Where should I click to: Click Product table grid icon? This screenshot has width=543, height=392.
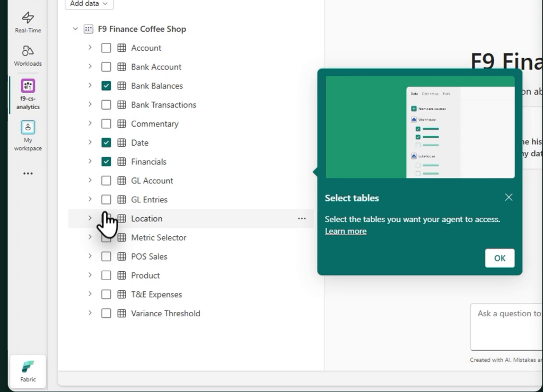[x=121, y=275]
